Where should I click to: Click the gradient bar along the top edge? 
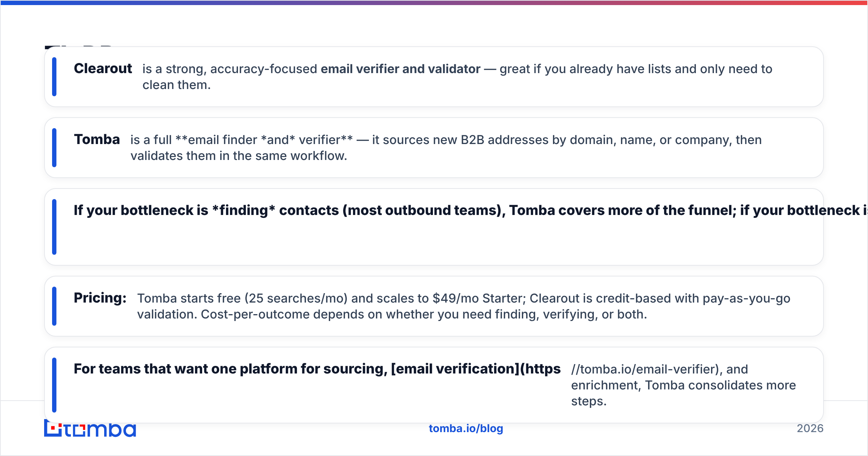pyautogui.click(x=434, y=3)
